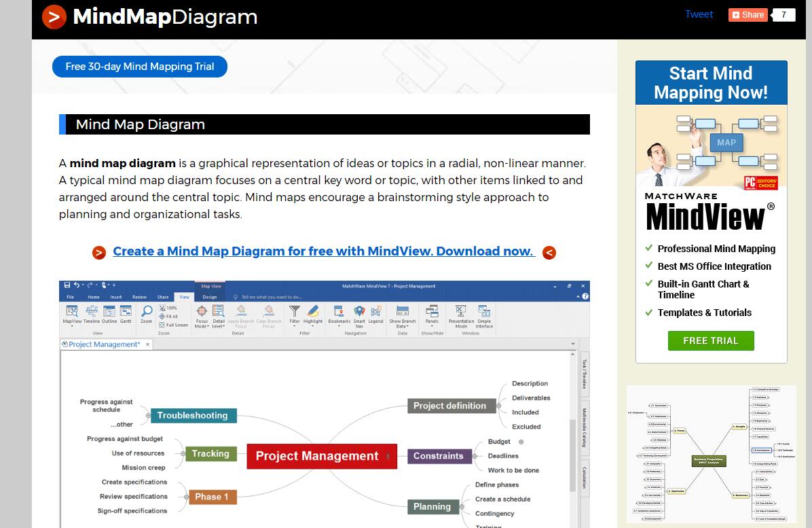Click the Fit All zoom option
The width and height of the screenshot is (812, 528).
tap(168, 316)
